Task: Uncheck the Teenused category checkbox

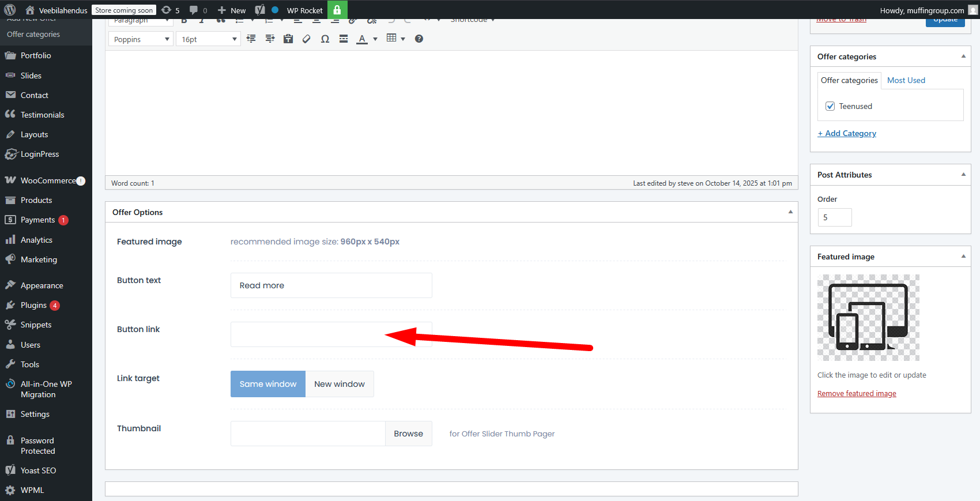Action: (830, 106)
